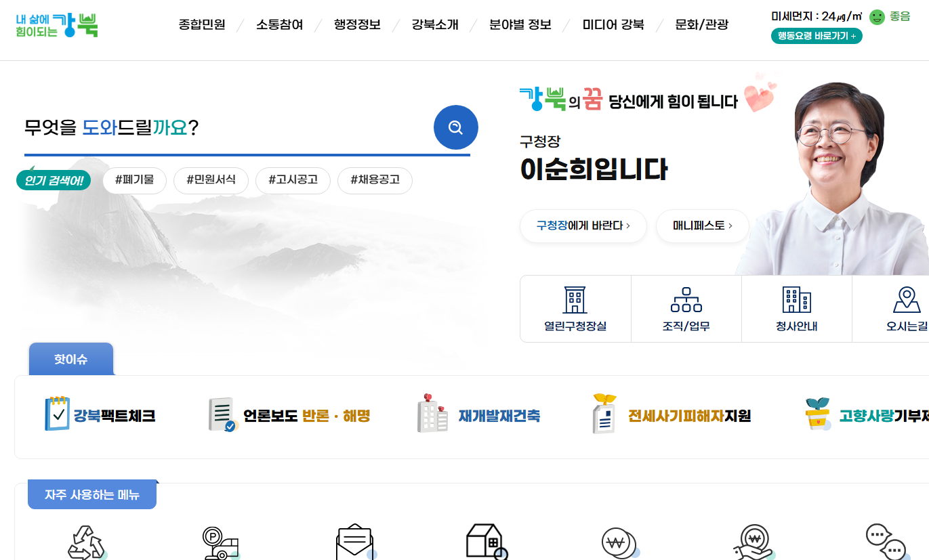Image resolution: width=929 pixels, height=560 pixels.
Task: Click the hand holding won coin icon
Action: pos(753,542)
